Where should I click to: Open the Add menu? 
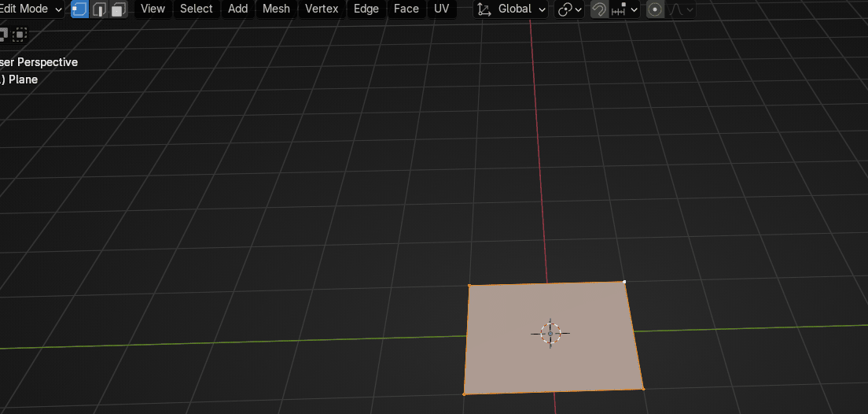coord(237,9)
